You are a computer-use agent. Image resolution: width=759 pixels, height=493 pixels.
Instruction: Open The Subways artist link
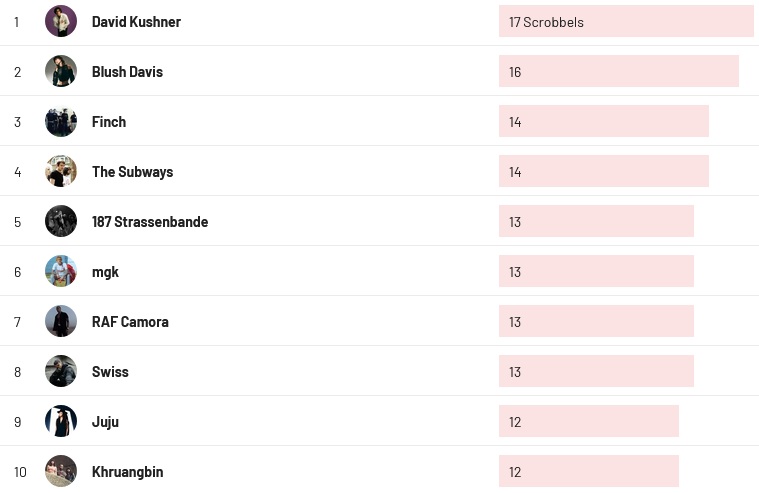[x=132, y=172]
